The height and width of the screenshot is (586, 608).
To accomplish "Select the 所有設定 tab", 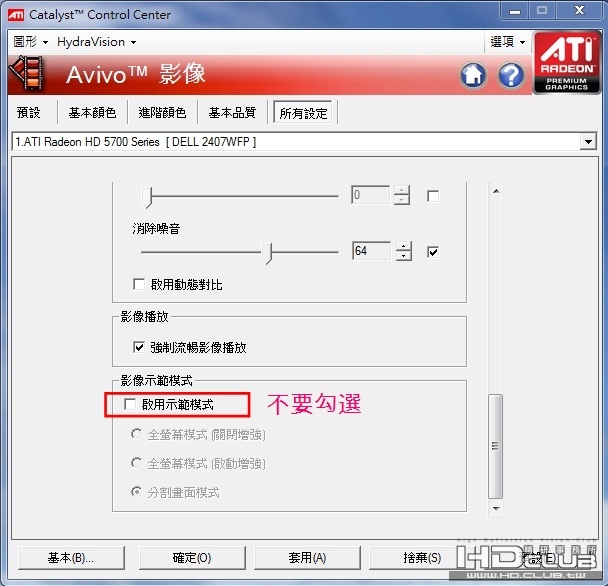I will pos(303,113).
